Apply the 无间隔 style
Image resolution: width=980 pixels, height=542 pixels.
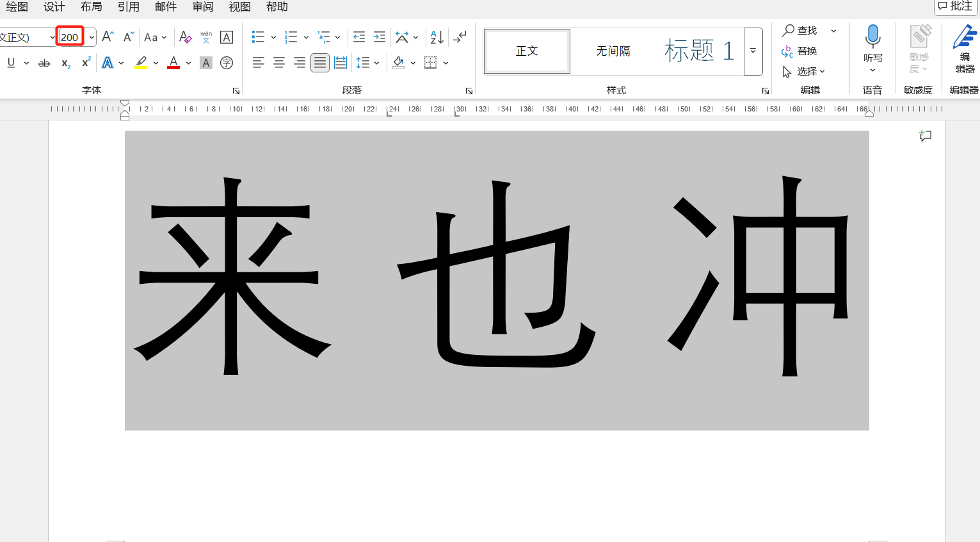click(x=613, y=51)
